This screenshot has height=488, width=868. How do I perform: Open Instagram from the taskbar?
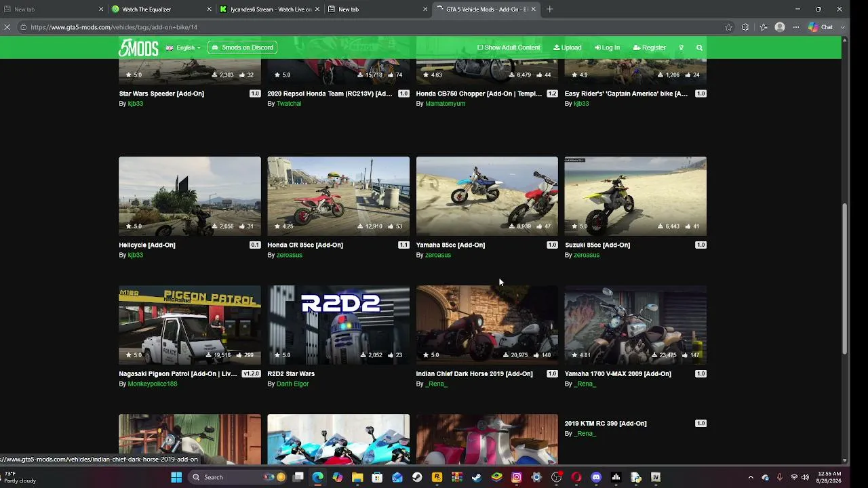(x=517, y=477)
